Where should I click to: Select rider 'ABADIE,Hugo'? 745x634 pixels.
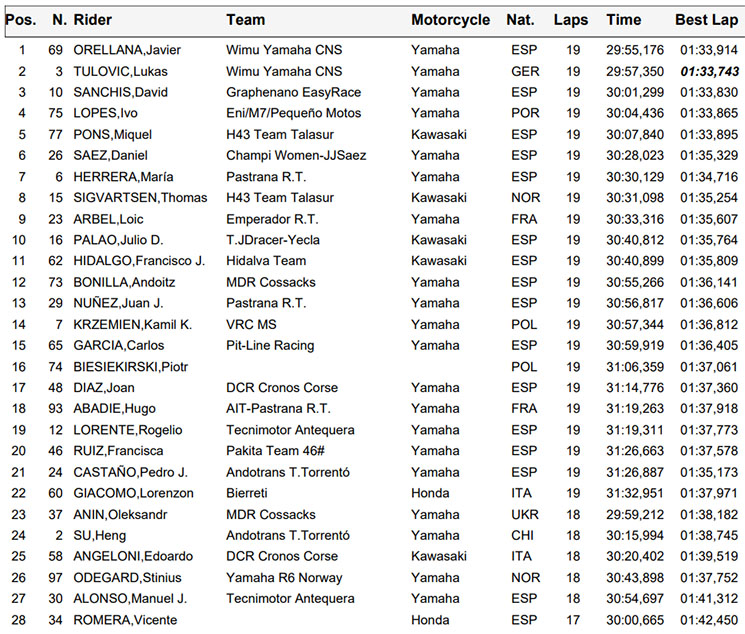pyautogui.click(x=115, y=409)
